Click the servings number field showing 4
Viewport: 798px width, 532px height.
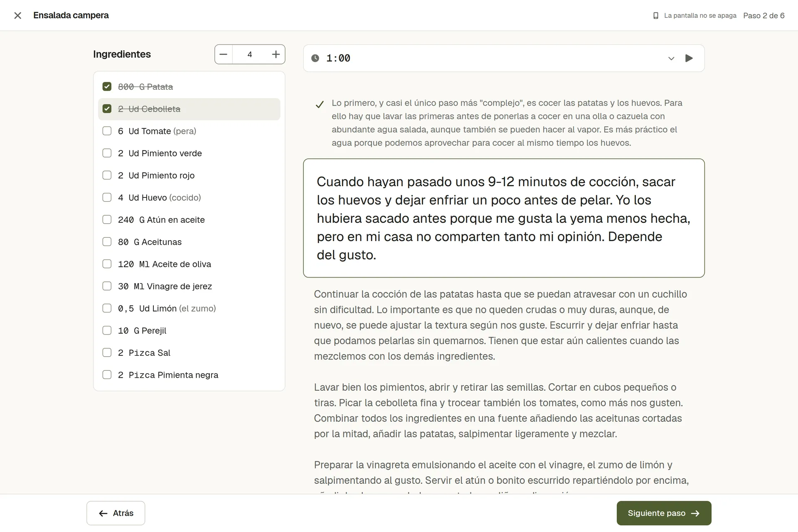pyautogui.click(x=250, y=54)
